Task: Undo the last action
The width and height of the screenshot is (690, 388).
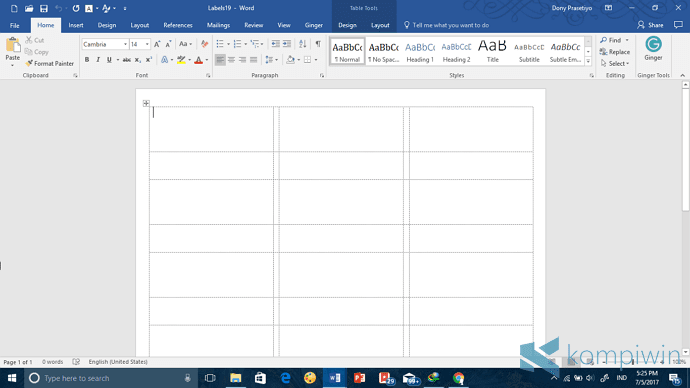Action: pos(58,8)
